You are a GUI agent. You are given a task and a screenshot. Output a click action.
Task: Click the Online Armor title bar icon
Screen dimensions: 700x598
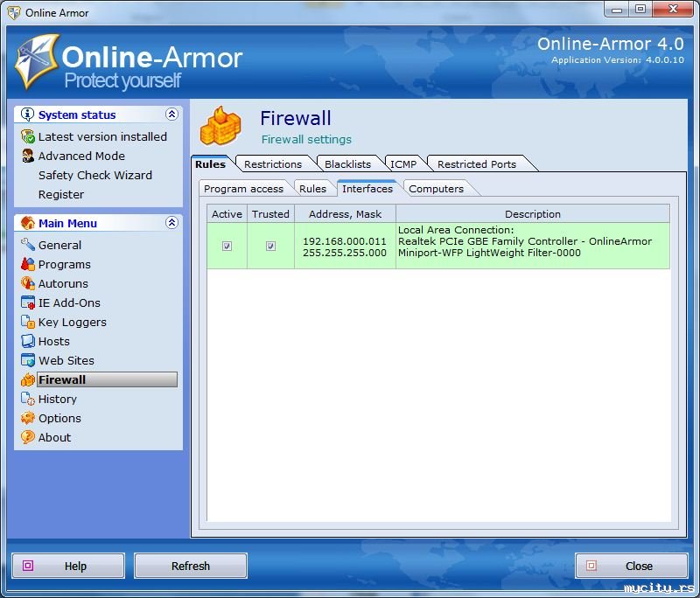14,12
